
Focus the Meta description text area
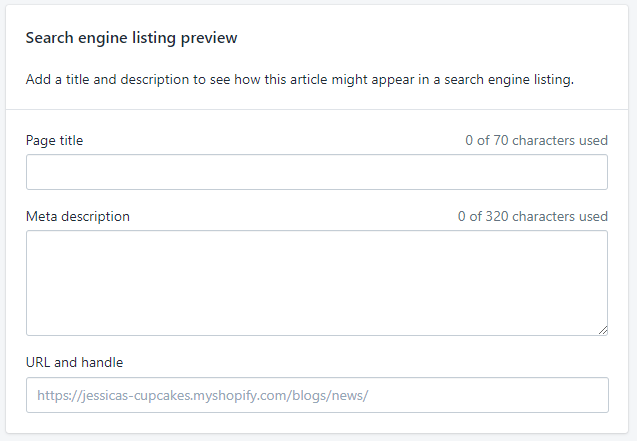317,283
